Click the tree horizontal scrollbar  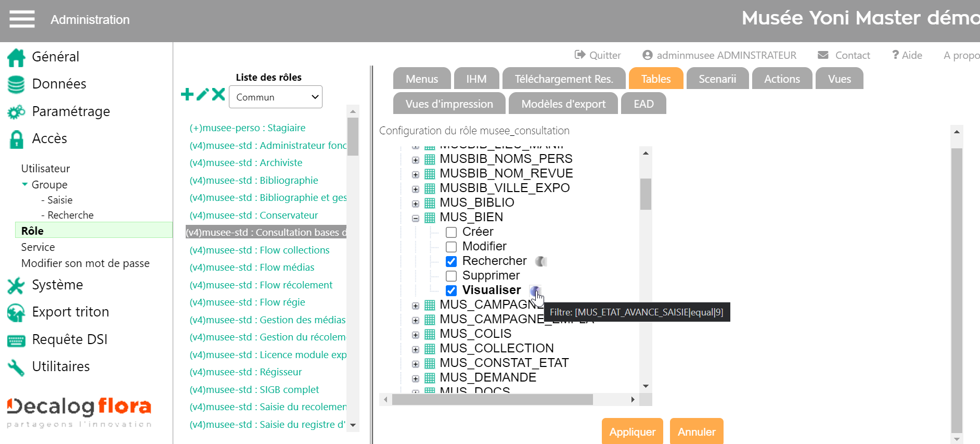[x=492, y=400]
